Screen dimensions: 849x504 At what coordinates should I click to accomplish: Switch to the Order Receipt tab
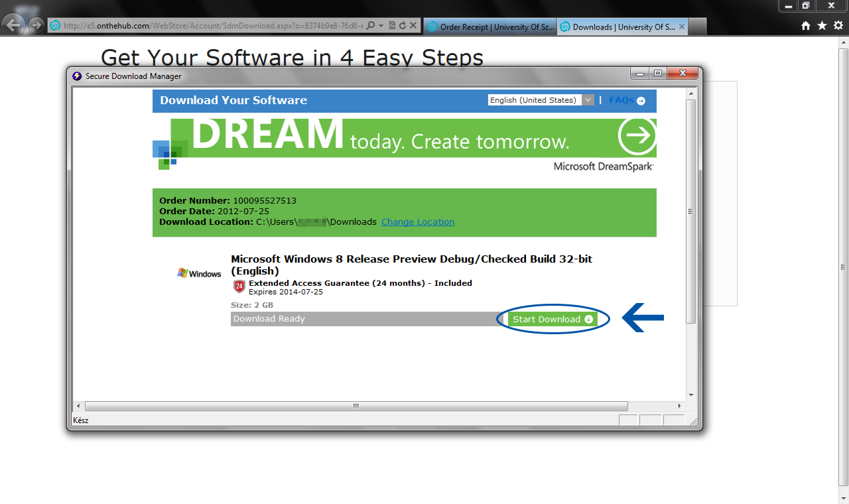(490, 27)
